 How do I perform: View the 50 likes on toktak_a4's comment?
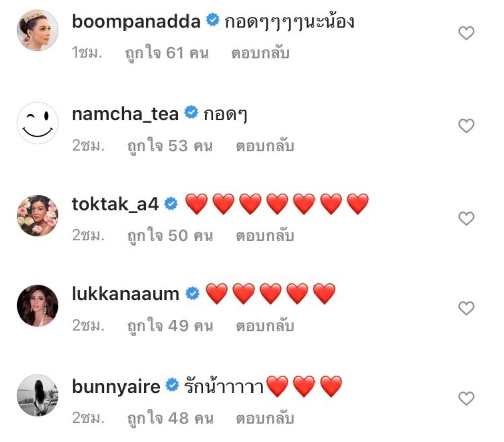(x=170, y=236)
